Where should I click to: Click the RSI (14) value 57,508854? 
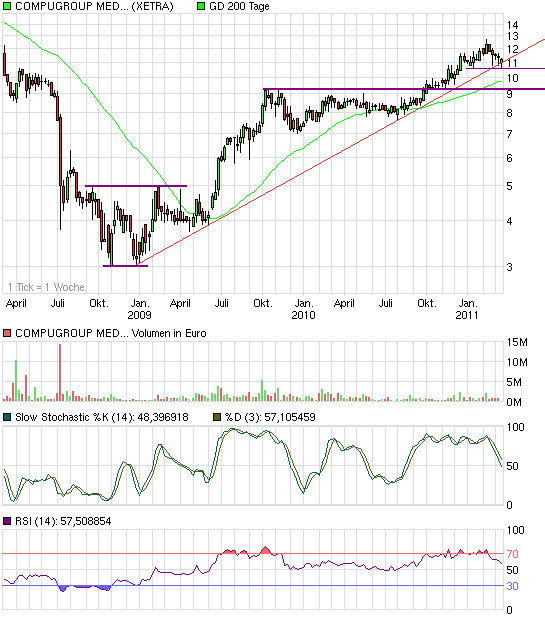[x=86, y=521]
